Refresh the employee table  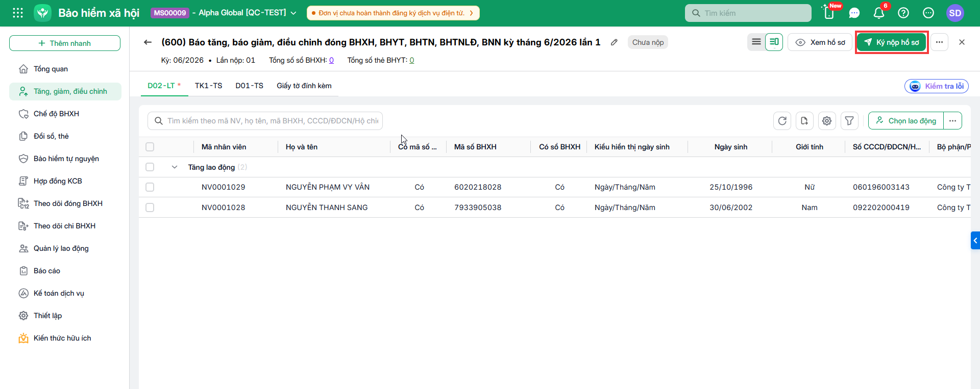(x=782, y=121)
